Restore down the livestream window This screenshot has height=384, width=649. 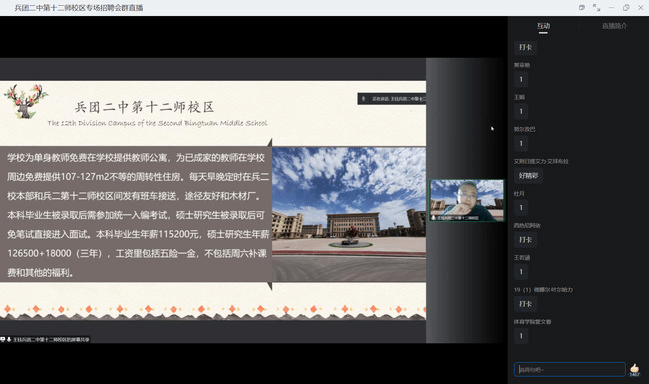pyautogui.click(x=626, y=7)
